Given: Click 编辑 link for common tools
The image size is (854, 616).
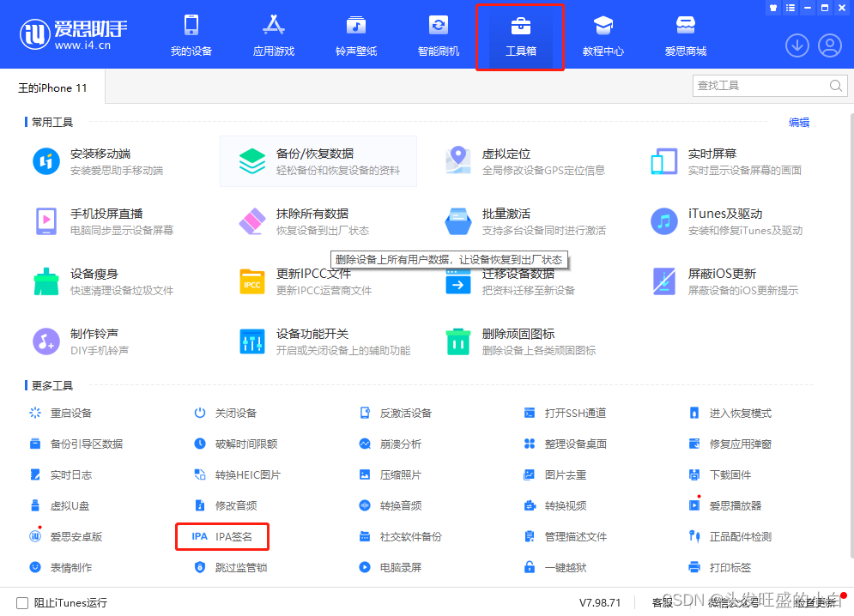Looking at the screenshot, I should click(799, 123).
